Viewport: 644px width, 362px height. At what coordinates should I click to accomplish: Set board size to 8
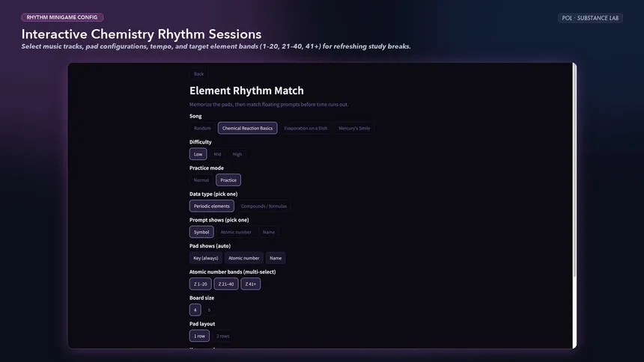click(x=209, y=310)
